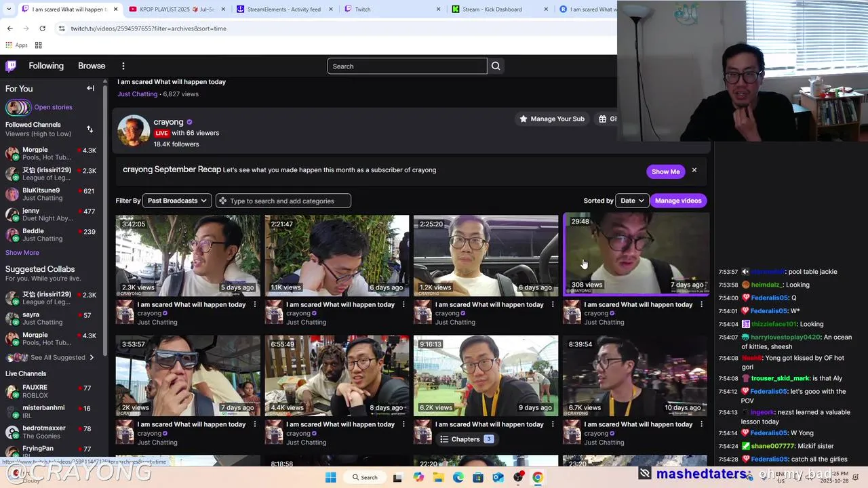Open Microsoft Edge from taskbar
Viewport: 868px width, 488px height.
[x=458, y=477]
